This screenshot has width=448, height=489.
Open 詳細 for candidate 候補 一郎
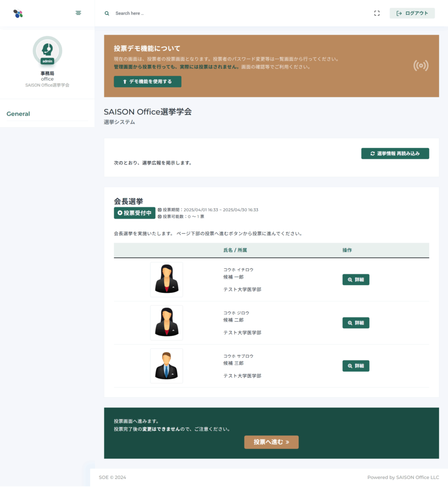(x=356, y=280)
